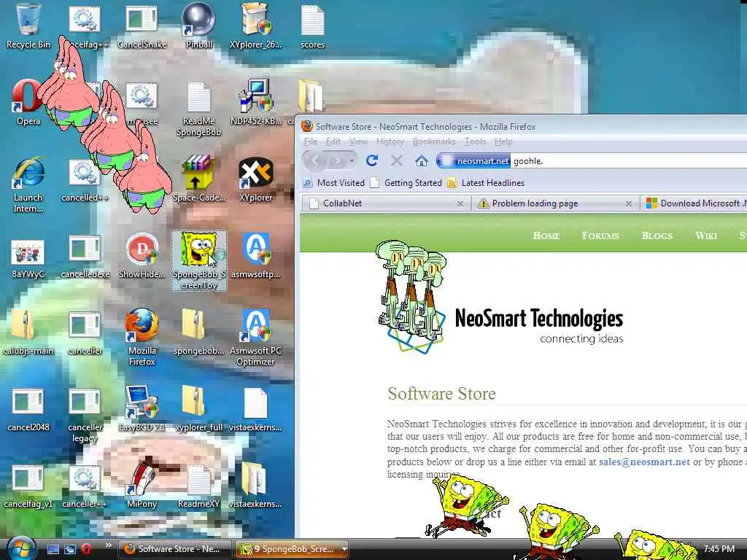
Task: Open the Bookmarks menu in Firefox
Action: (x=433, y=141)
